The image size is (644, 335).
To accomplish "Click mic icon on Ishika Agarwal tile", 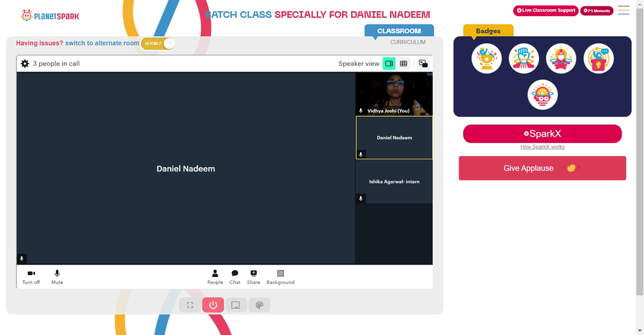I will 361,198.
